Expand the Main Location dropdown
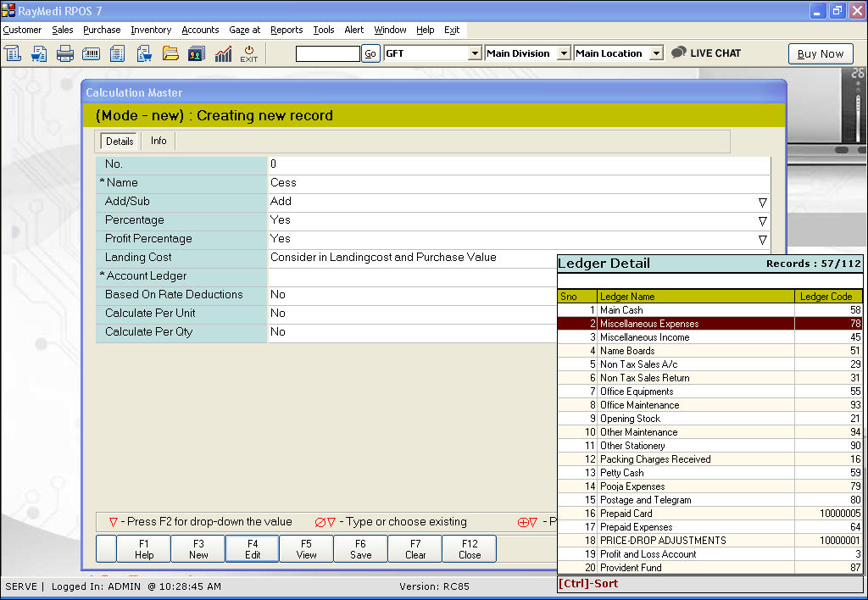This screenshot has height=600, width=868. (655, 53)
